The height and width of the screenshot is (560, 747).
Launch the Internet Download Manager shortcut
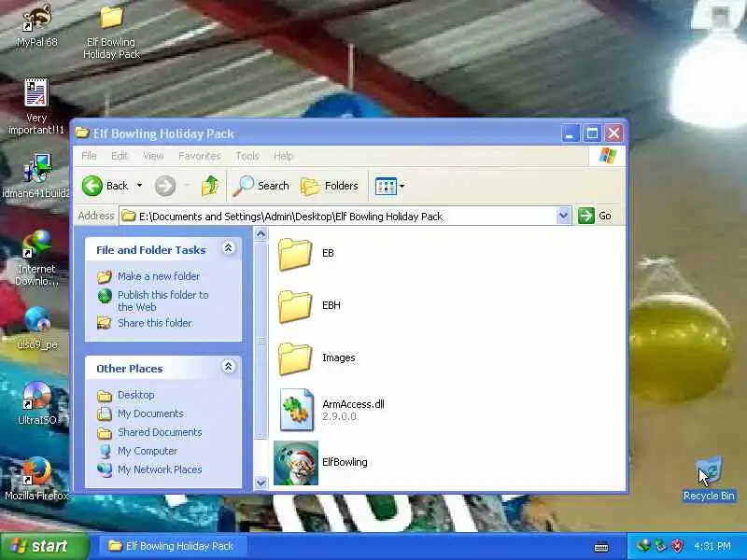pos(36,258)
